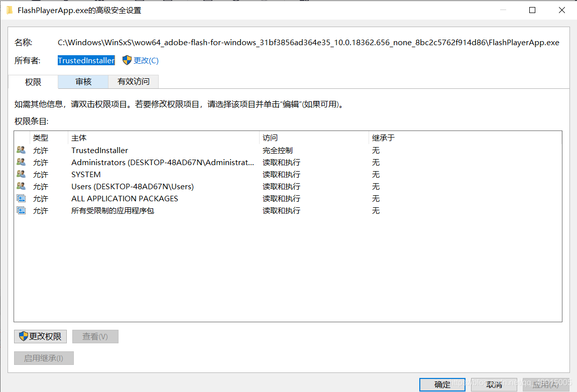Select the TrustedInstaller permission entry
Screen dimensions: 577x392
(x=288, y=150)
